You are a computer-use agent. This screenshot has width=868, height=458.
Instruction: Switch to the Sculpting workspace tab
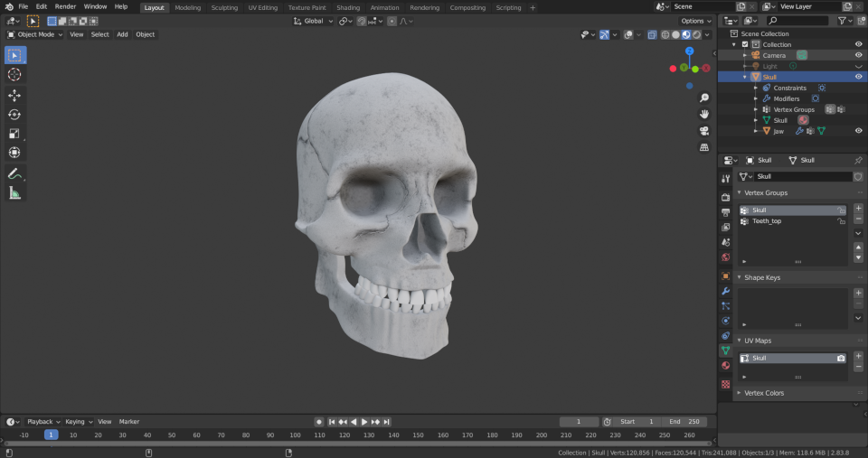click(x=224, y=8)
